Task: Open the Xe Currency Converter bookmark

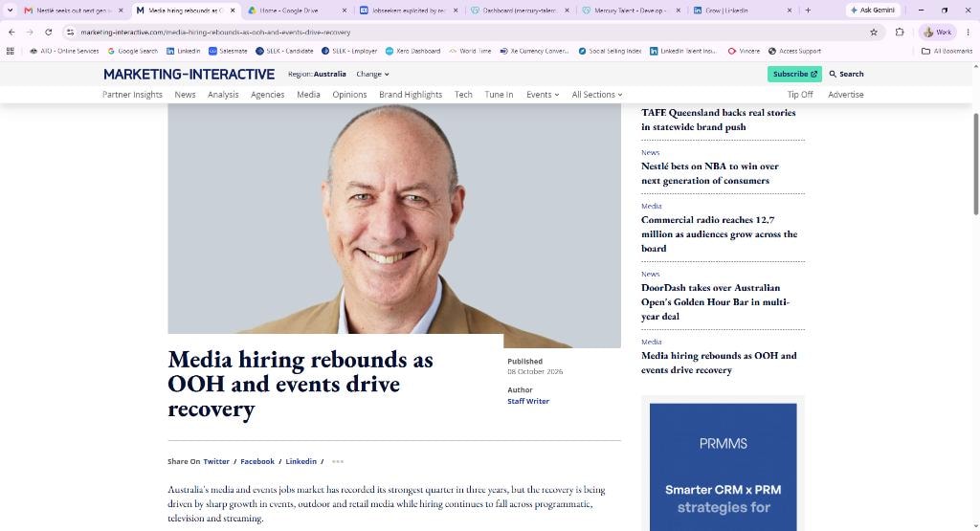Action: click(534, 52)
